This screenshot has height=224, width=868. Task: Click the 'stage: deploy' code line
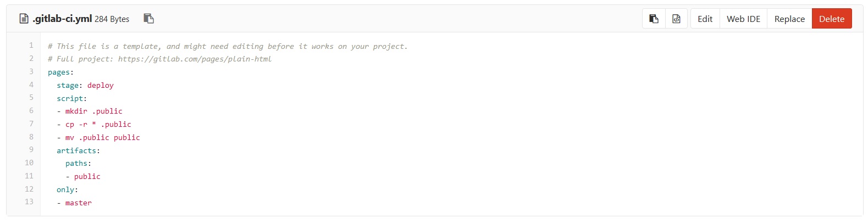[x=85, y=85]
